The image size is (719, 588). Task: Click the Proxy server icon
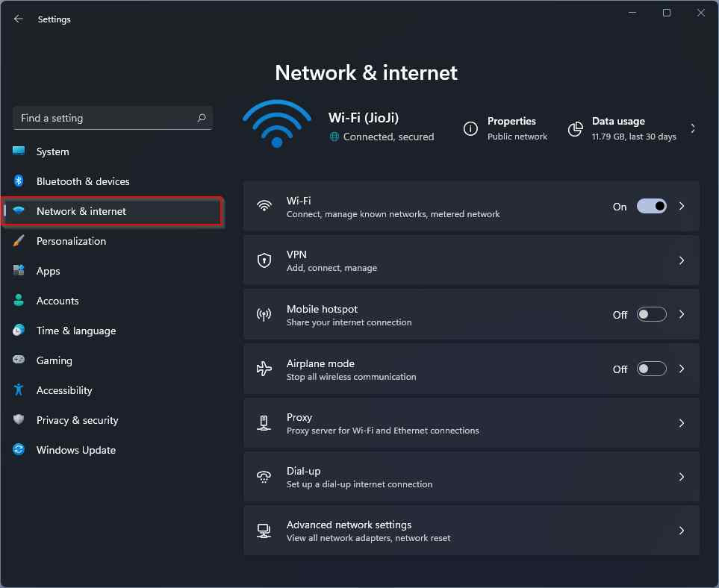264,423
